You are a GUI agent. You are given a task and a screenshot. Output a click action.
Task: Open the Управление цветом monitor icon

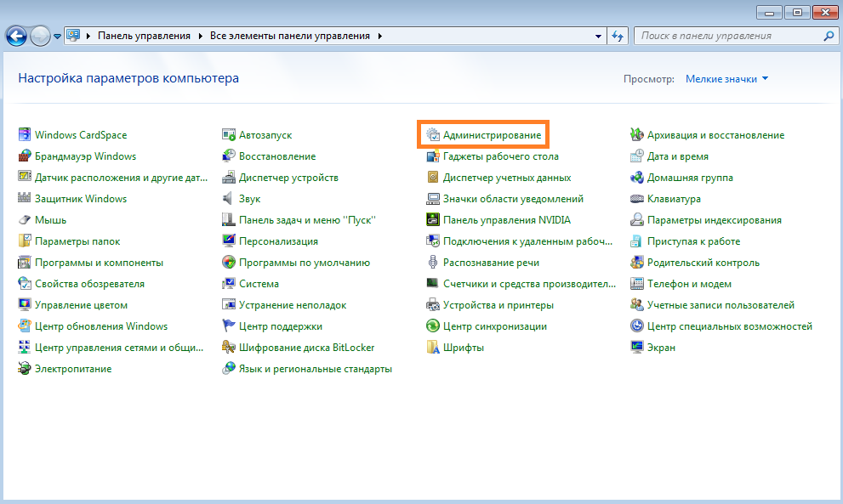[24, 304]
